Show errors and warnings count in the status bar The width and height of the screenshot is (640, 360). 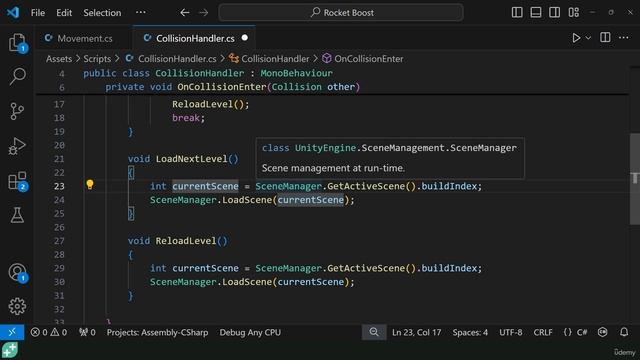49,332
